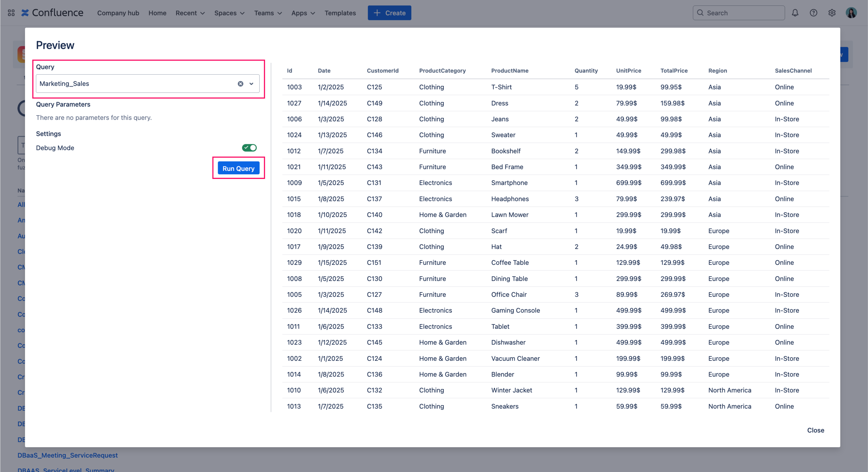The width and height of the screenshot is (868, 472).
Task: Disable the Debug Mode toggle
Action: pyautogui.click(x=249, y=147)
